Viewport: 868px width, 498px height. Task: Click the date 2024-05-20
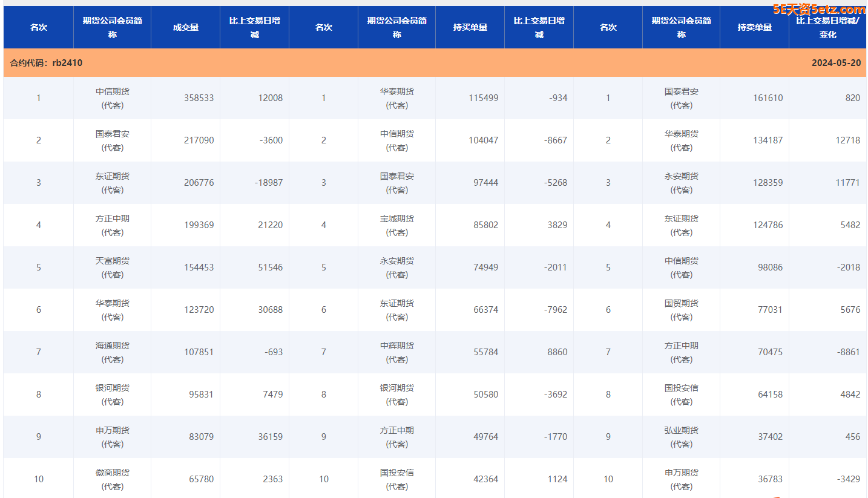(837, 63)
